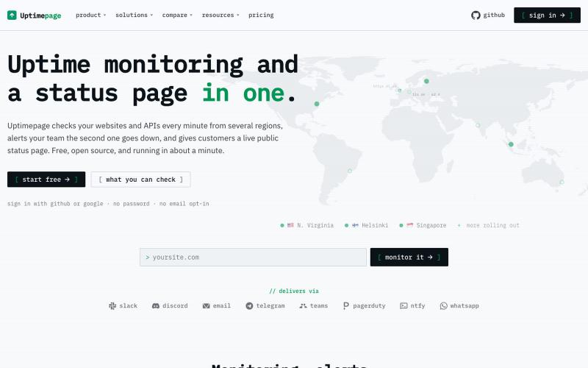The height and width of the screenshot is (368, 588).
Task: Click the monitor it button
Action: click(x=409, y=257)
